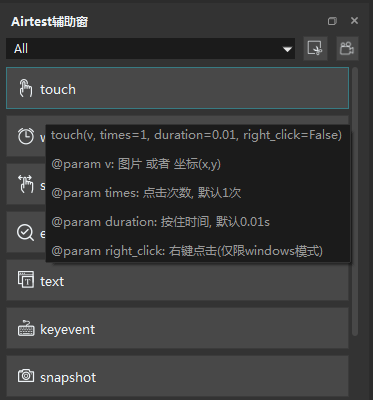Viewport: 373px width, 400px height.
Task: Click the screenshot capture scissors icon
Action: pos(315,48)
